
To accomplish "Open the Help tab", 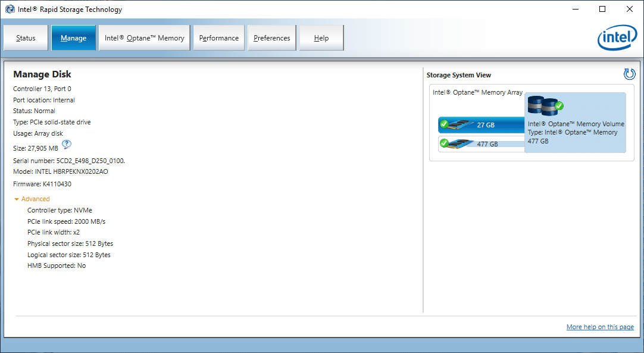I will (x=321, y=38).
